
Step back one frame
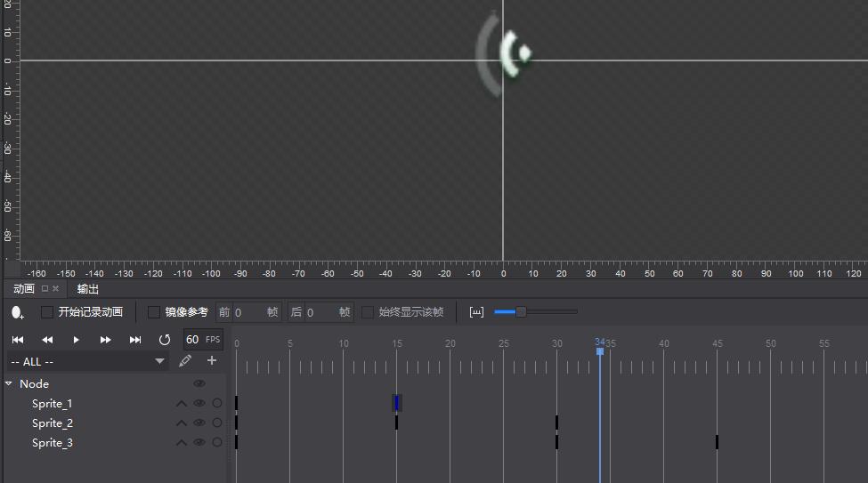point(47,340)
